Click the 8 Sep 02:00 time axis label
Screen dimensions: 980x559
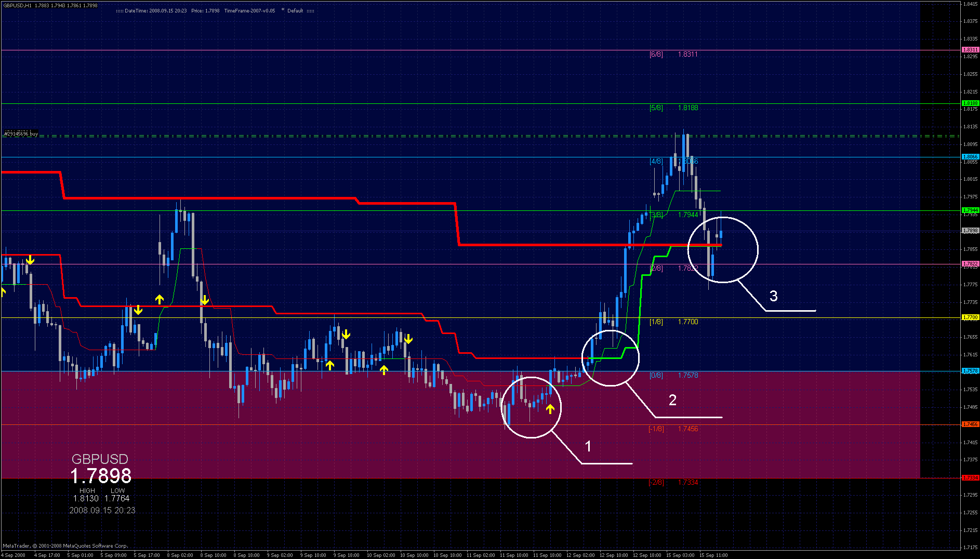(x=180, y=555)
